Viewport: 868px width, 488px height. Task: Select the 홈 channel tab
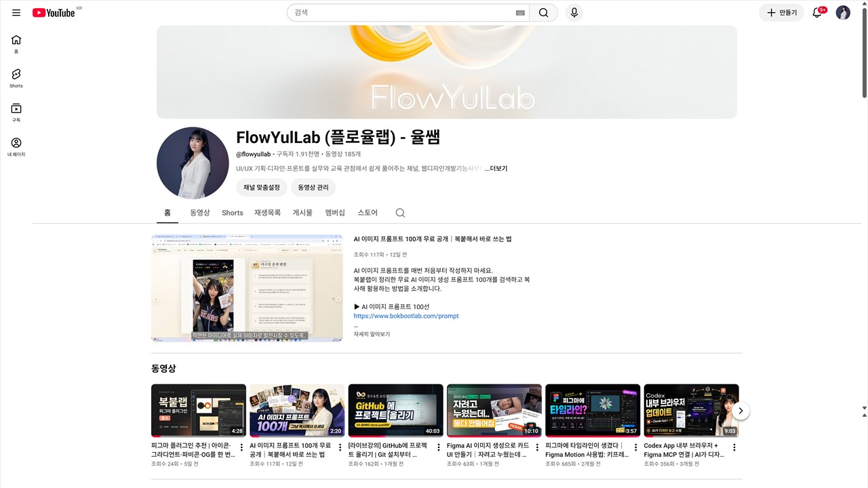tap(167, 212)
